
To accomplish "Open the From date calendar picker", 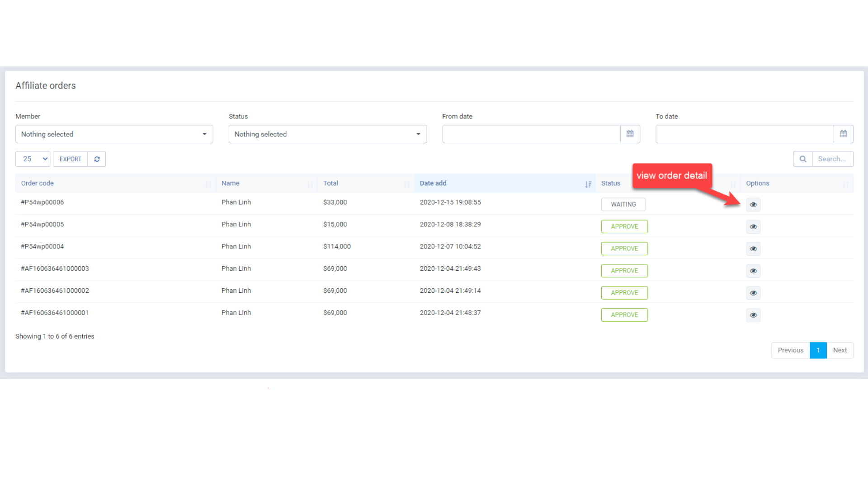I will click(x=630, y=134).
